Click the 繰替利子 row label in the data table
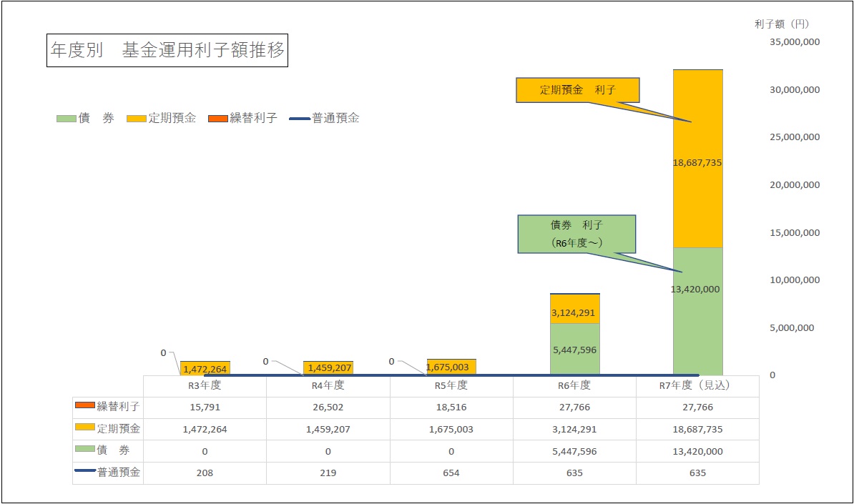The image size is (854, 504). 118,407
